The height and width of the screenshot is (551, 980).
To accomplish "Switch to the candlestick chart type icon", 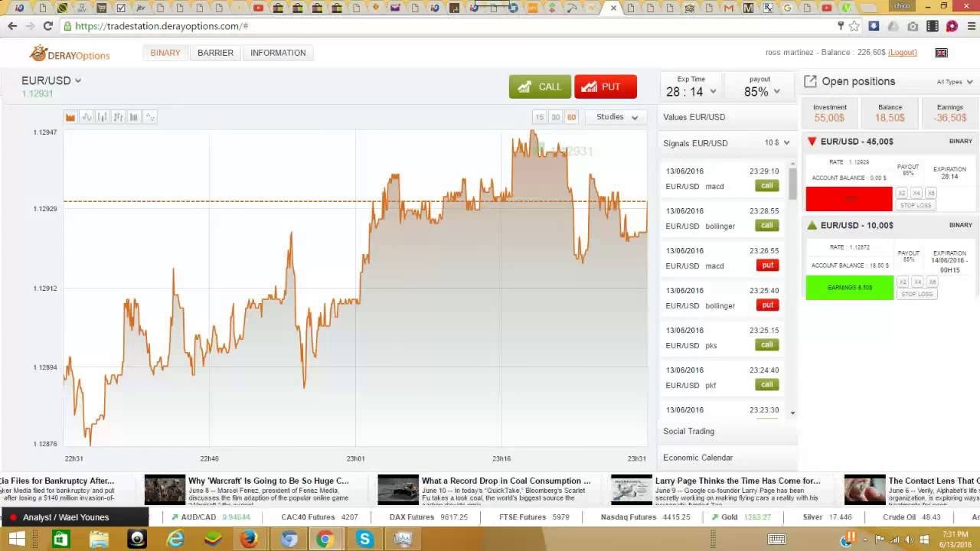I will (x=103, y=117).
